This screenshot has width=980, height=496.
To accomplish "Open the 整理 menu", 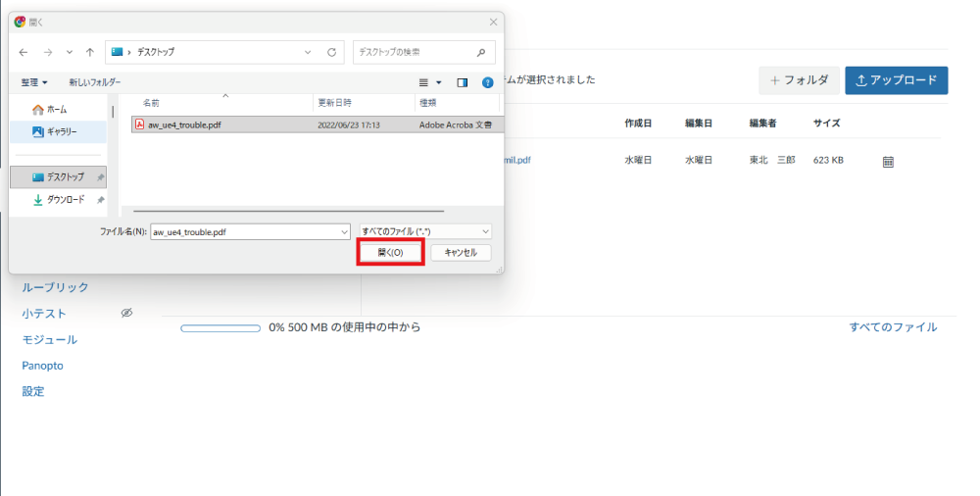I will pos(33,82).
